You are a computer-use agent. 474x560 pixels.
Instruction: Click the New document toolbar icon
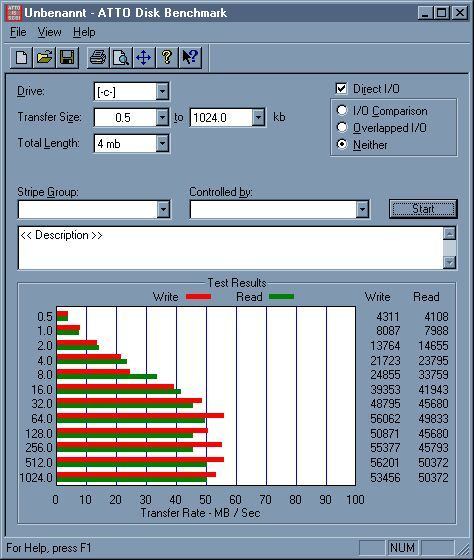coord(21,57)
